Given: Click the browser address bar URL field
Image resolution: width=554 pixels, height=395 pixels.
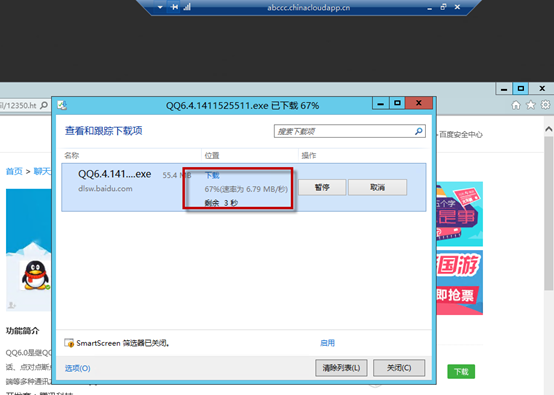Looking at the screenshot, I should coord(18,105).
